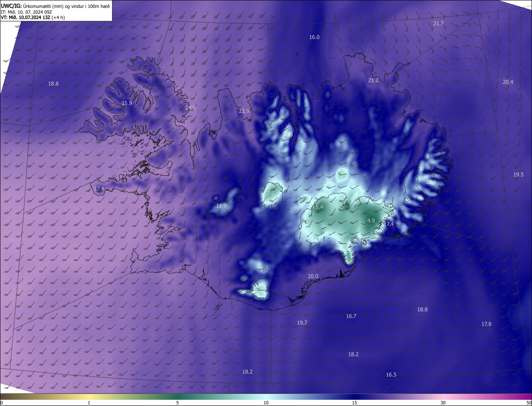Click the 10 label on the color scale

tap(266, 403)
